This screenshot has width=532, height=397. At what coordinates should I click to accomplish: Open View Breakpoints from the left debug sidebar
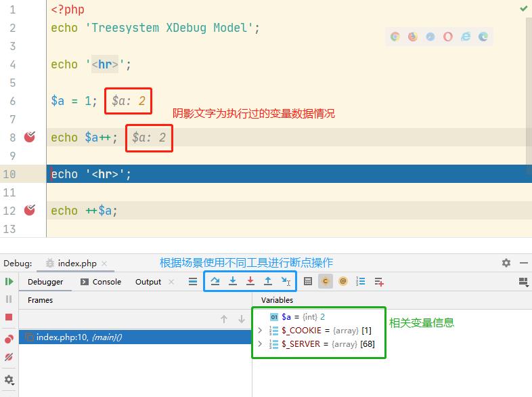pyautogui.click(x=9, y=339)
